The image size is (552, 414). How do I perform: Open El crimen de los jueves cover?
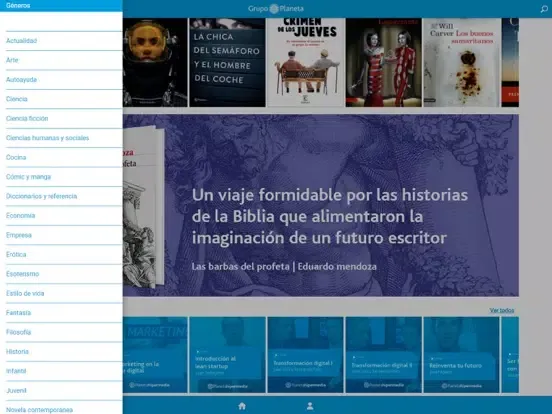306,62
